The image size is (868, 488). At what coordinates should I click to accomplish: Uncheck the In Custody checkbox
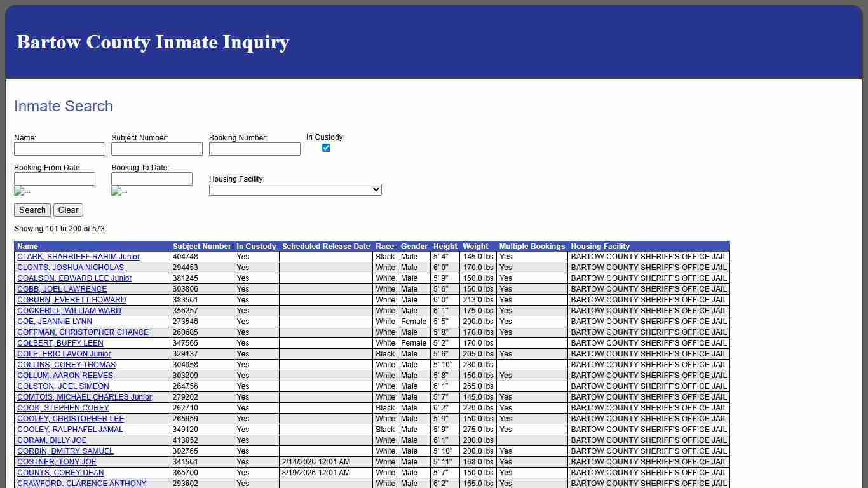coord(326,147)
